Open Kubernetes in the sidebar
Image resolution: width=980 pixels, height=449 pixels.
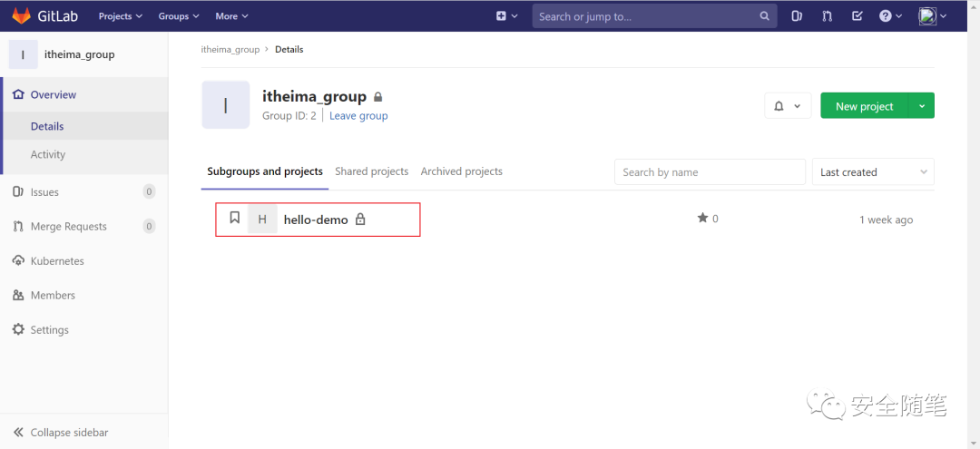coord(83,261)
